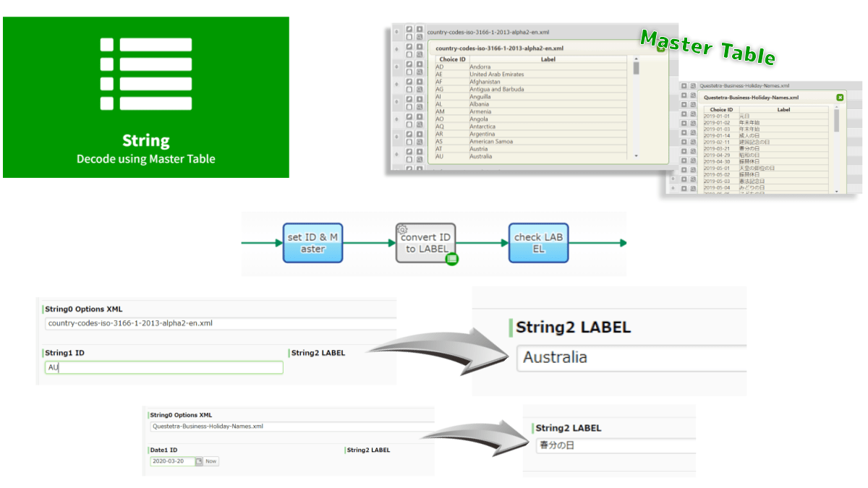The width and height of the screenshot is (868, 488).
Task: Select the Questetra-Business-Holiday-Names.xml panel header
Action: click(x=751, y=97)
